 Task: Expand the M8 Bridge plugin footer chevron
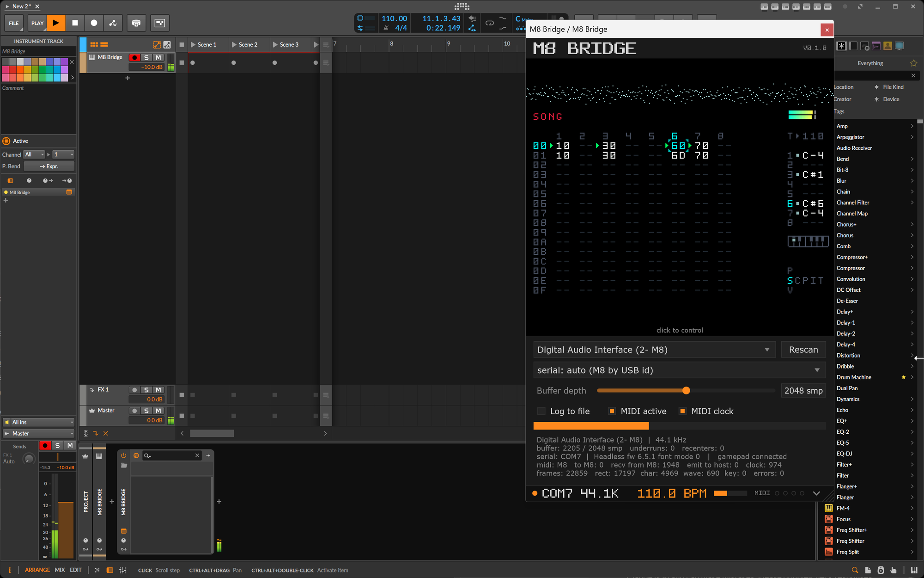click(816, 493)
